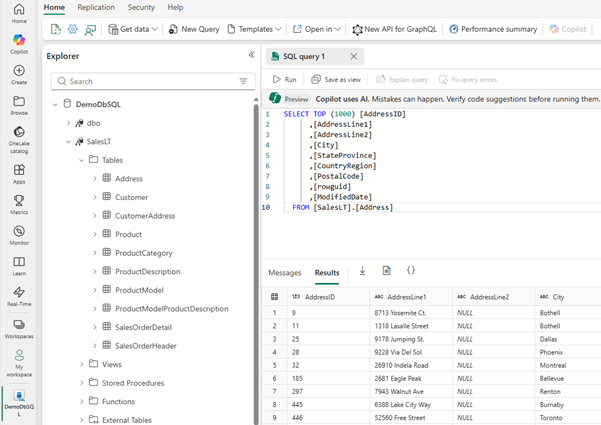Select the Product table in the tree

coord(128,235)
